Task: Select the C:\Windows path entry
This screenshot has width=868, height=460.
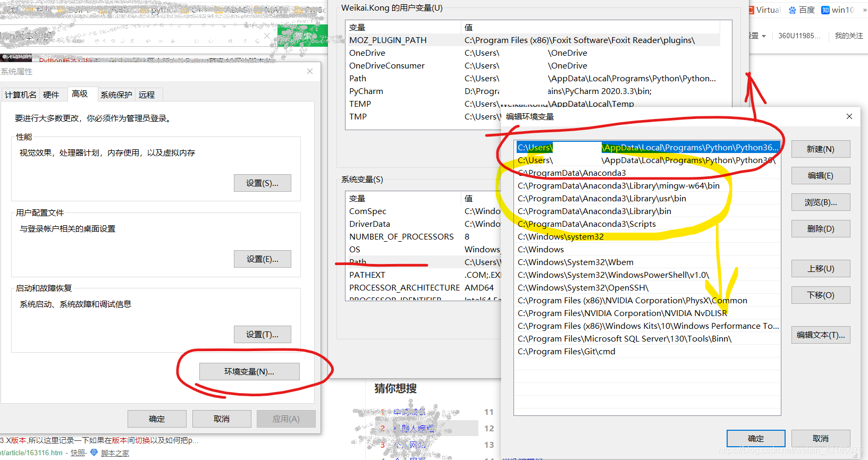Action: click(x=647, y=250)
